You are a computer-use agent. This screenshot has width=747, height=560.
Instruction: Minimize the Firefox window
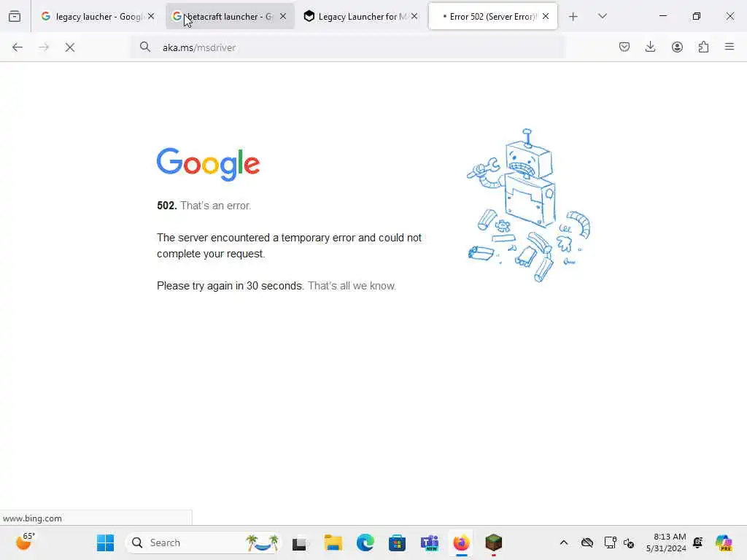[662, 16]
